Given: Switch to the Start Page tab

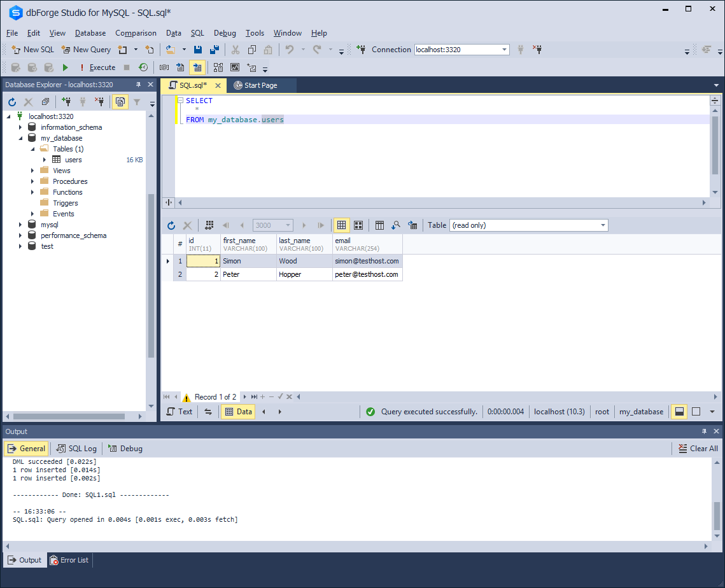Looking at the screenshot, I should (x=261, y=84).
